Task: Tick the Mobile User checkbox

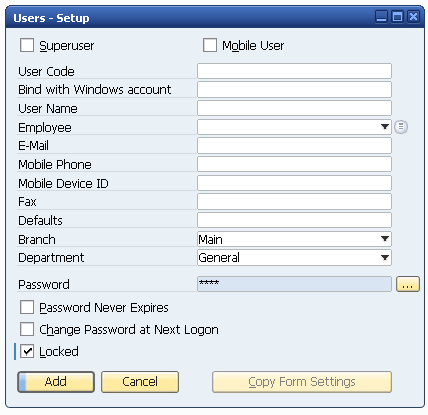Action: (210, 45)
